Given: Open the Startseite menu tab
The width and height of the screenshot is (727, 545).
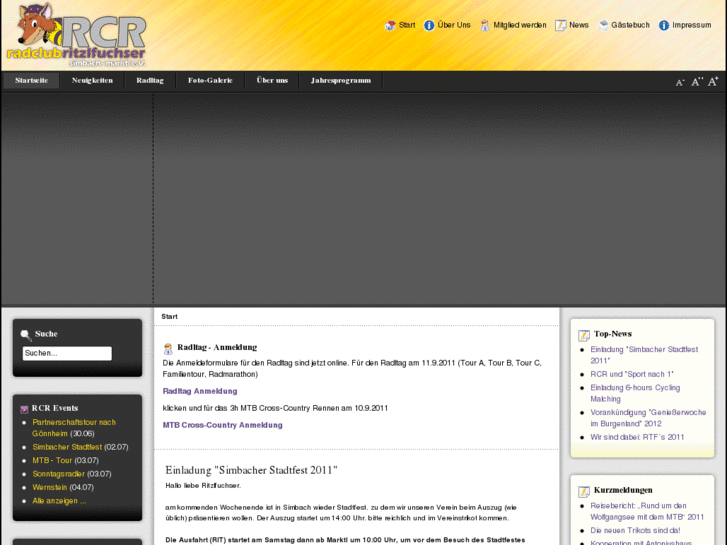Looking at the screenshot, I should pos(32,80).
